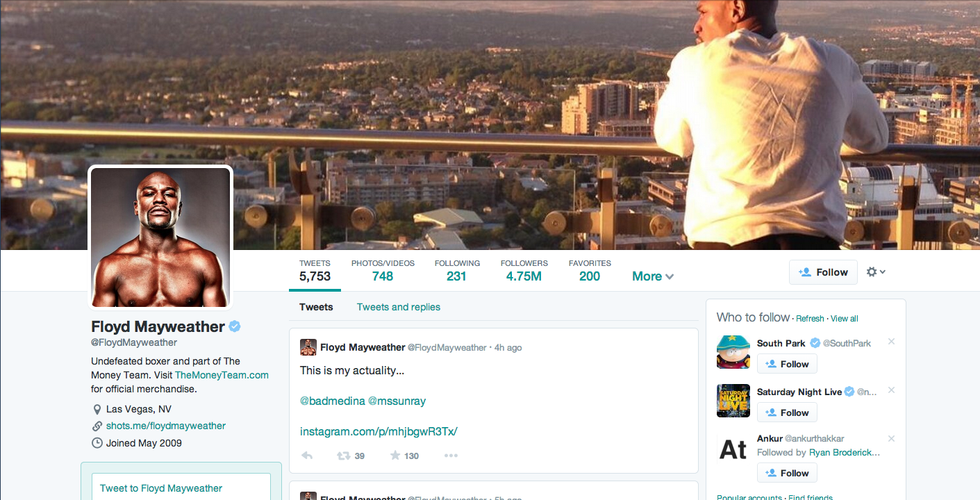The height and width of the screenshot is (500, 980).
Task: Click the reply arrow icon on the tweet
Action: point(307,456)
